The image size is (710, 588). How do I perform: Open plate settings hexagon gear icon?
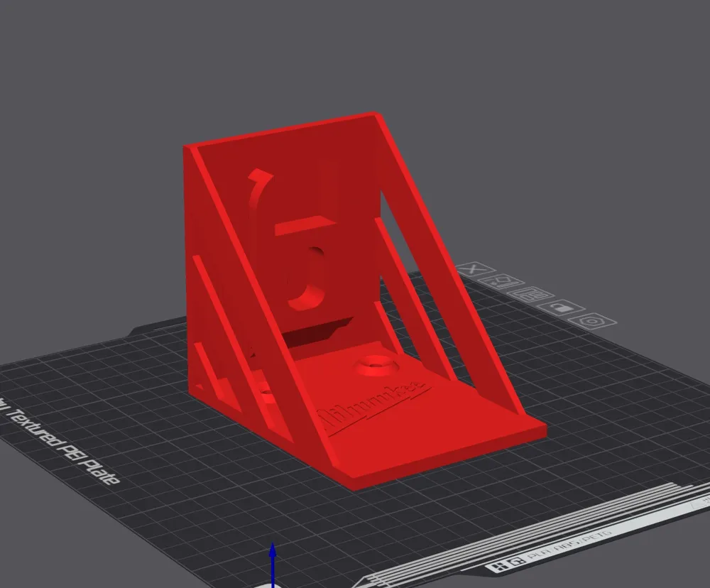pyautogui.click(x=593, y=322)
